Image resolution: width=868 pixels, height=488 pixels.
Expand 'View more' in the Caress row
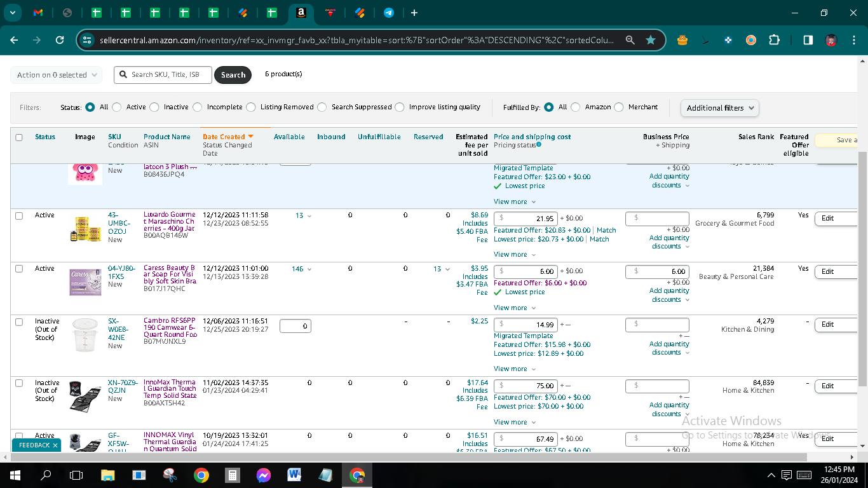tap(515, 308)
